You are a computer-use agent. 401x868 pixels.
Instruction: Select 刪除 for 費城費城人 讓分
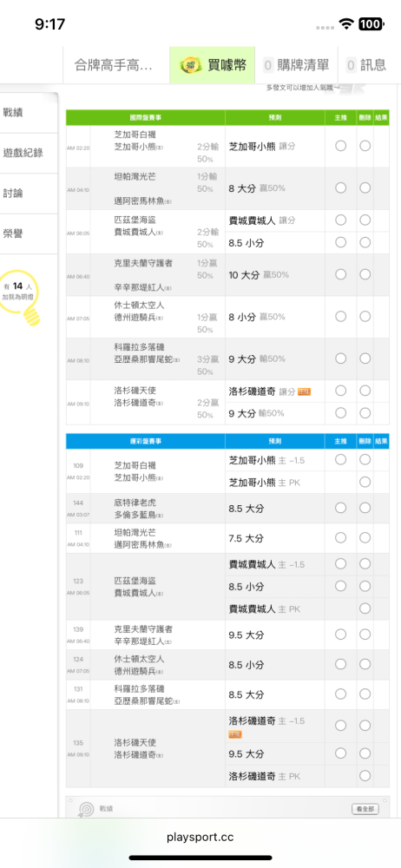(365, 220)
